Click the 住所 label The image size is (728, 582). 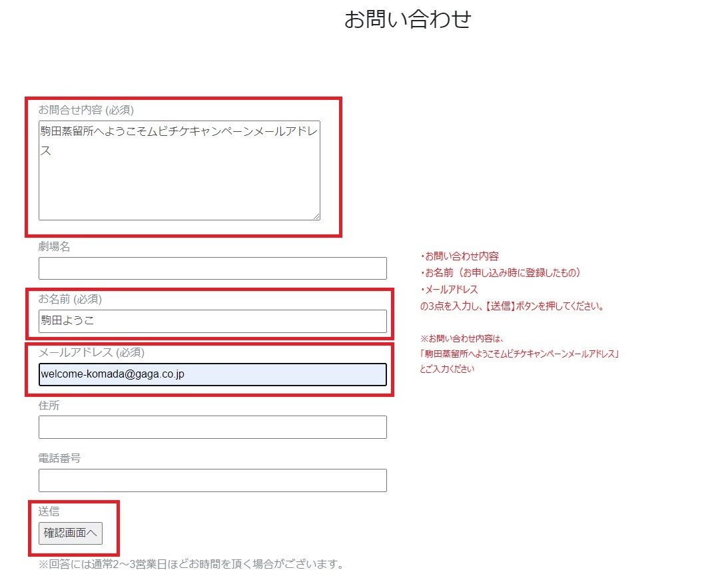49,405
